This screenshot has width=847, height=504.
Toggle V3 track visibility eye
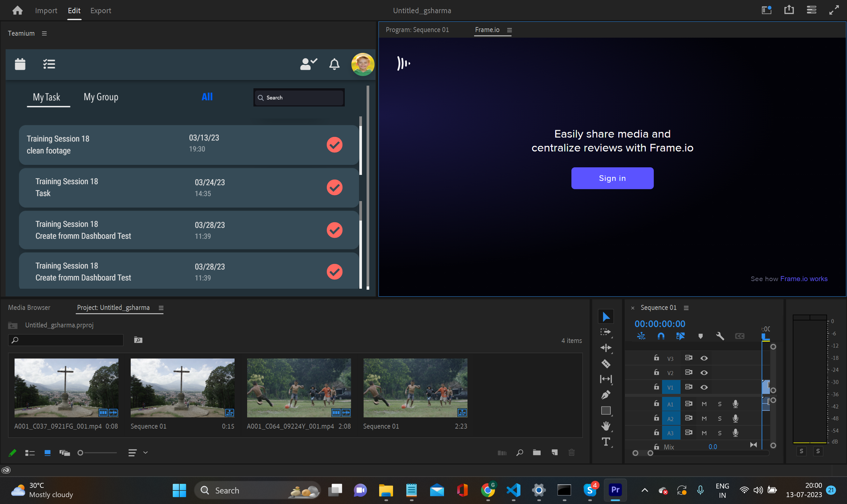[704, 358]
